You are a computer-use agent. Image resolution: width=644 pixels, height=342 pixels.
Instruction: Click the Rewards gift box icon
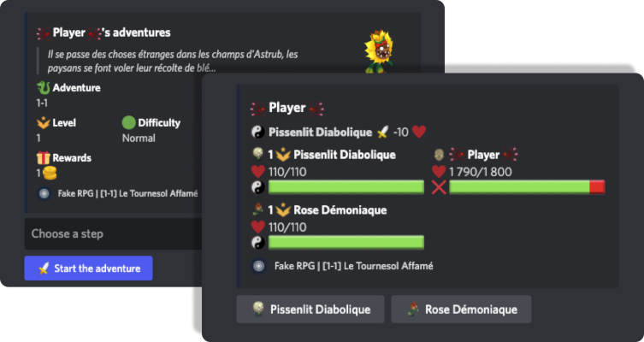(x=44, y=157)
